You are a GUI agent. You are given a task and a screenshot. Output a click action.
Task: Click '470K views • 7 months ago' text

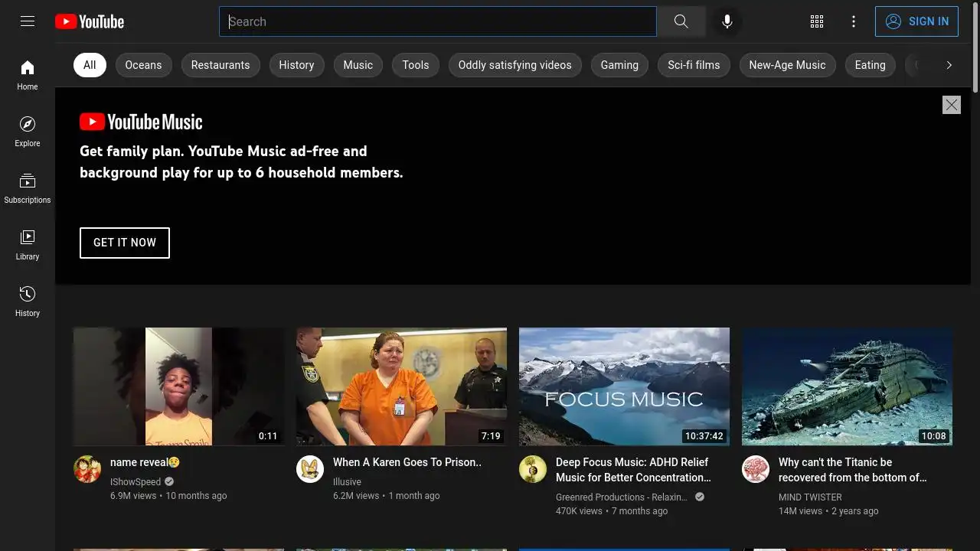pos(612,511)
